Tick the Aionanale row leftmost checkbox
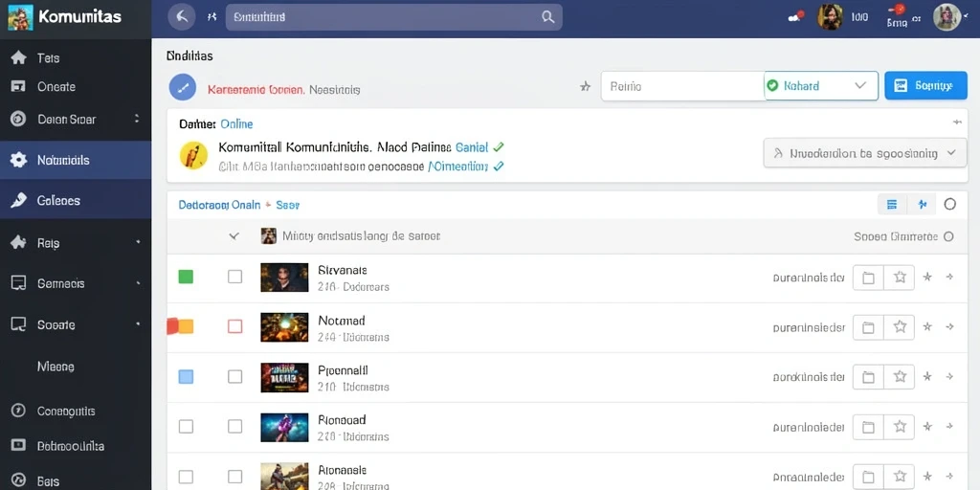 186,477
